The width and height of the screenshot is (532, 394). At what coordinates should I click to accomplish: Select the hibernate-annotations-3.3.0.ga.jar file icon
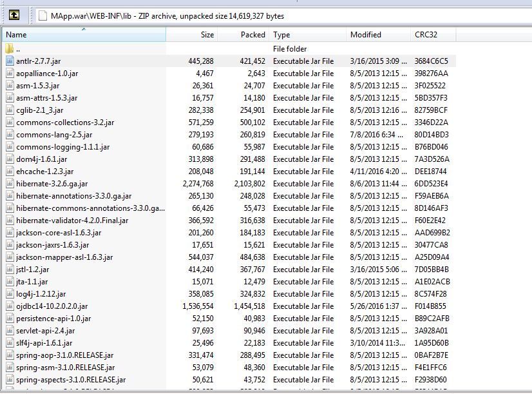coord(10,196)
